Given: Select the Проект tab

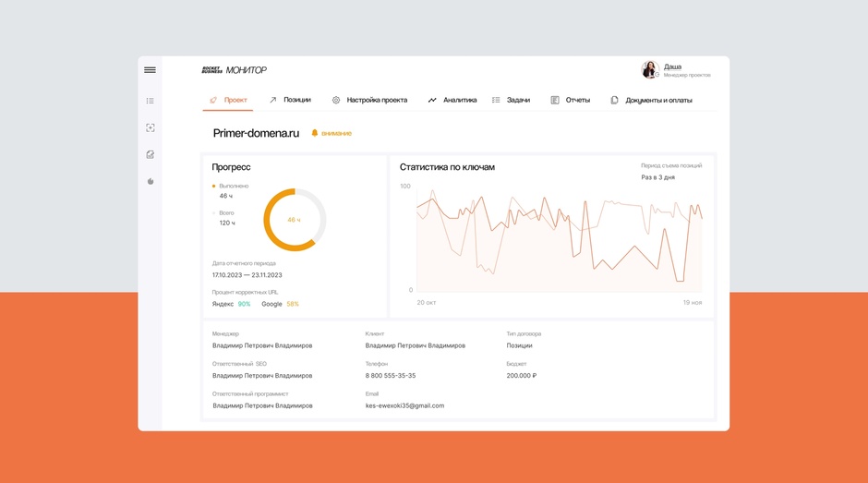Looking at the screenshot, I should click(228, 100).
